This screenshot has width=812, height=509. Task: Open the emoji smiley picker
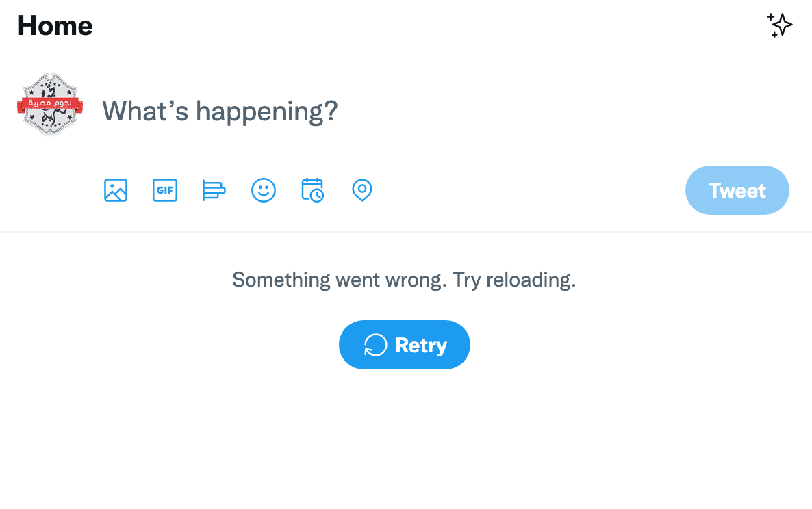click(x=264, y=190)
